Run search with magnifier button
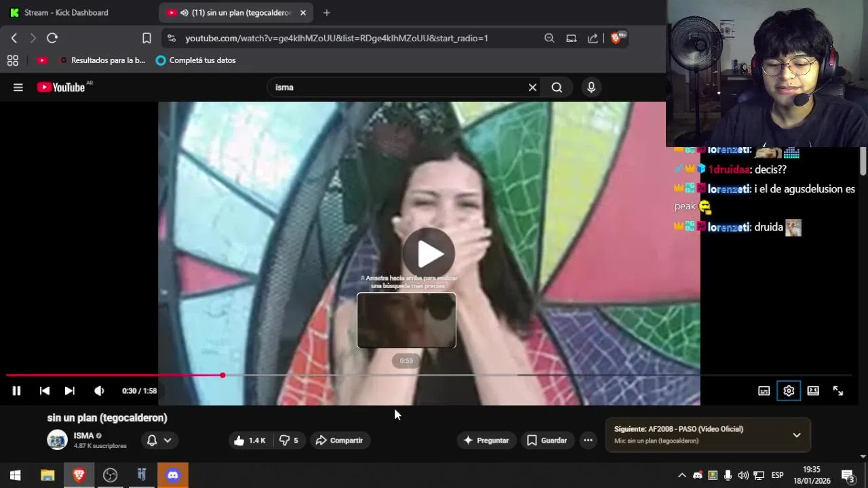Viewport: 868px width, 488px height. [557, 87]
